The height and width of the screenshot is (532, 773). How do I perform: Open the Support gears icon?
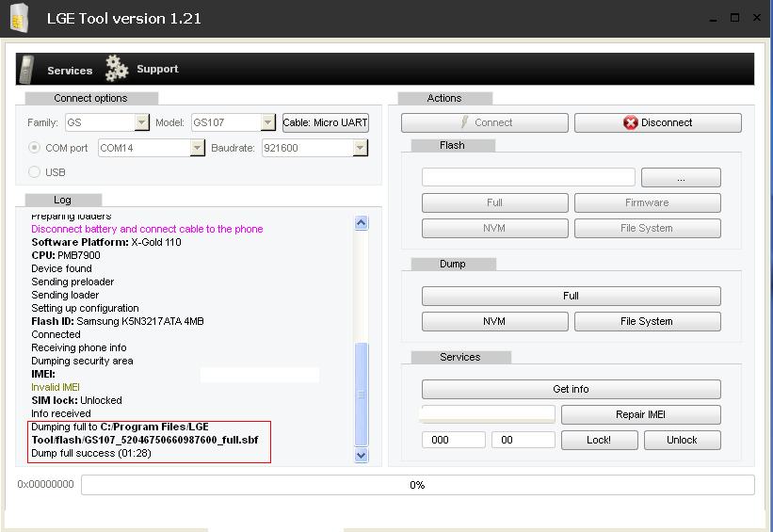tap(117, 68)
